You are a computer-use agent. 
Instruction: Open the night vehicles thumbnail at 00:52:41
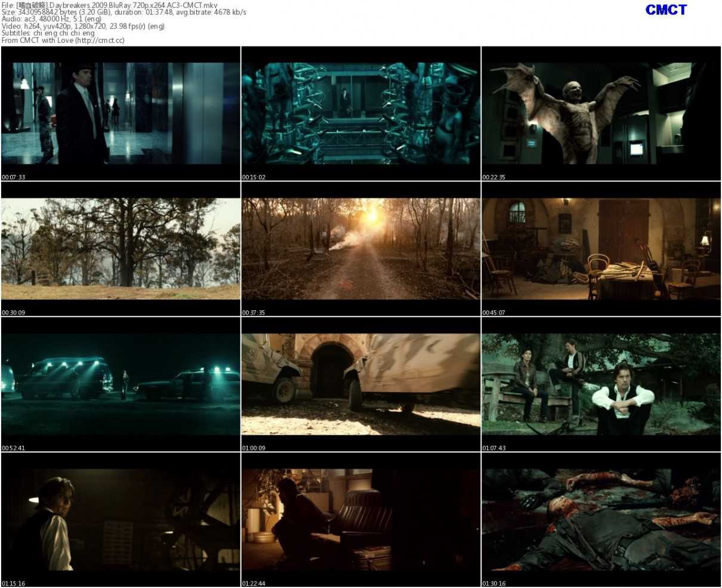[121, 384]
